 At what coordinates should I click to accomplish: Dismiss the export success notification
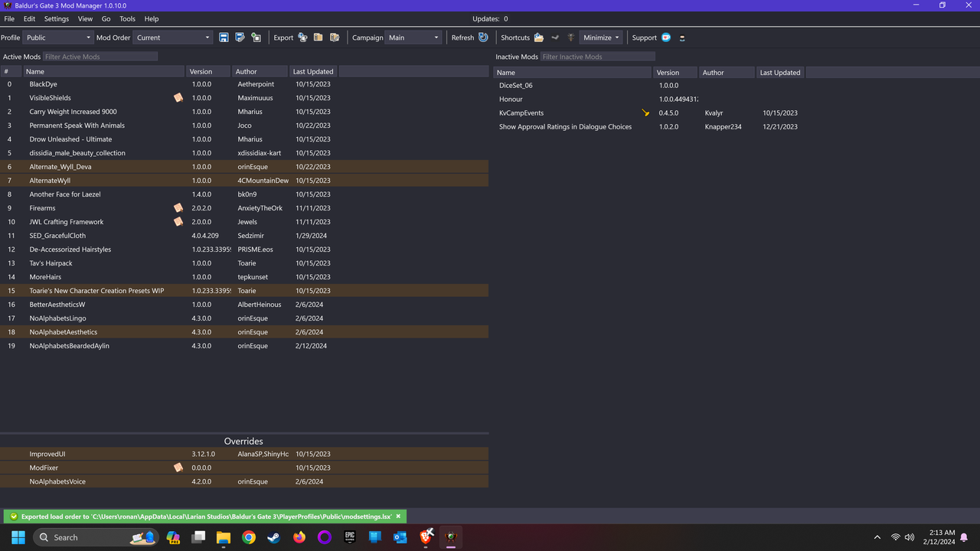[x=397, y=516]
